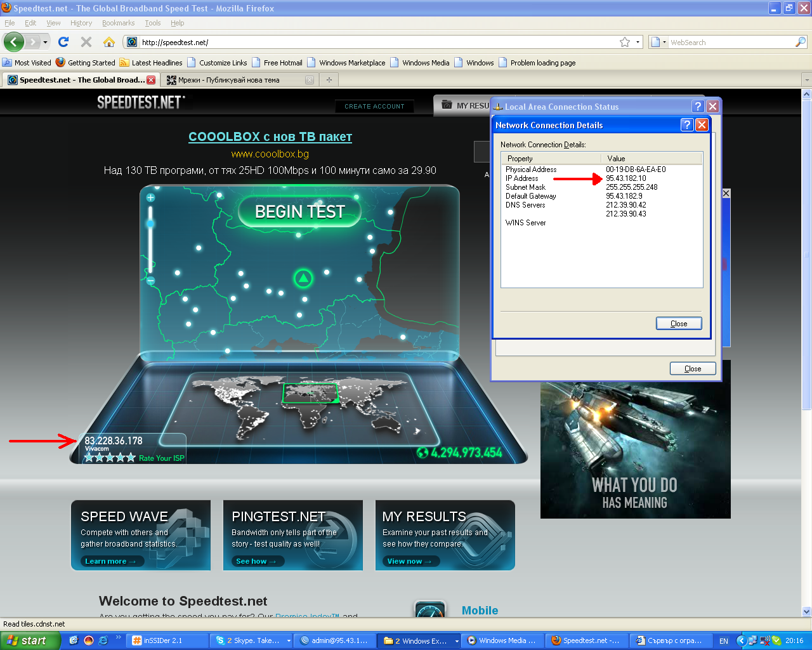
Task: Click the Value column header
Action: [652, 159]
